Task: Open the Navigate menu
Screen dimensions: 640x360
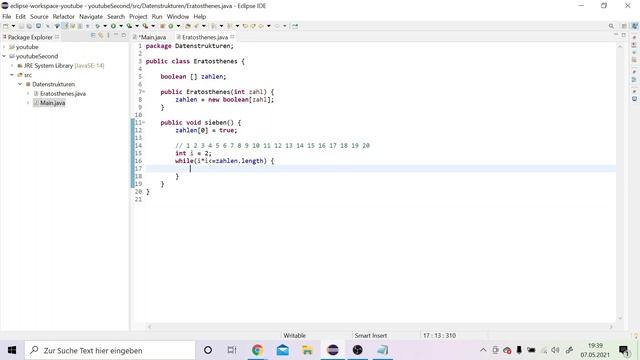Action: tap(91, 16)
